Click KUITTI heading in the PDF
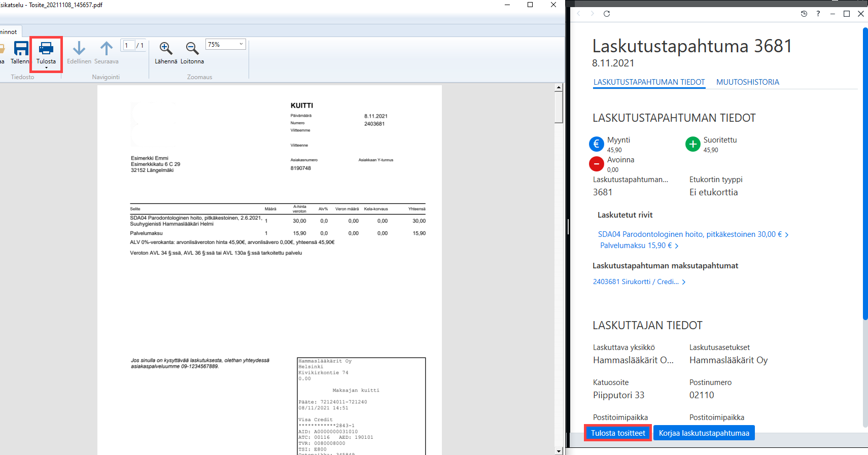The width and height of the screenshot is (868, 455). [302, 106]
